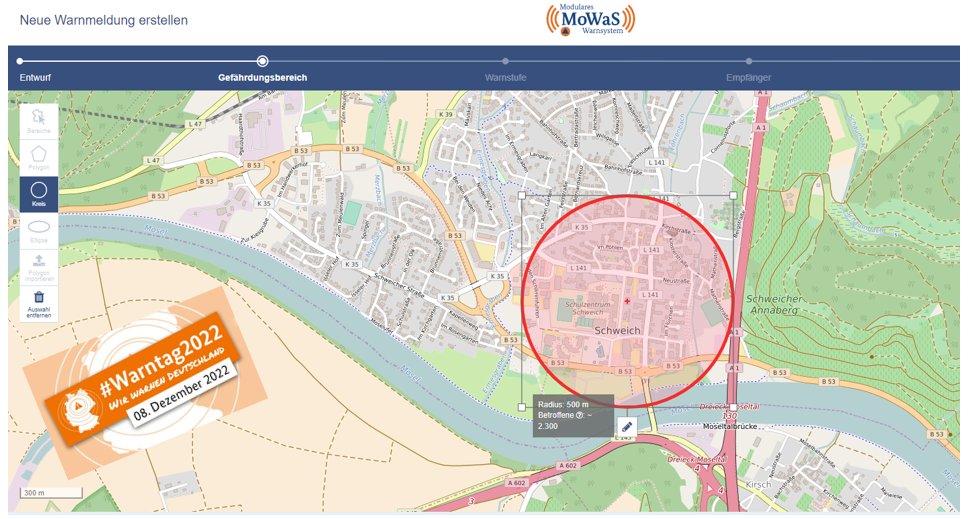
Task: Click the Dreieck Moseltal junction label near A 602
Action: (x=697, y=460)
